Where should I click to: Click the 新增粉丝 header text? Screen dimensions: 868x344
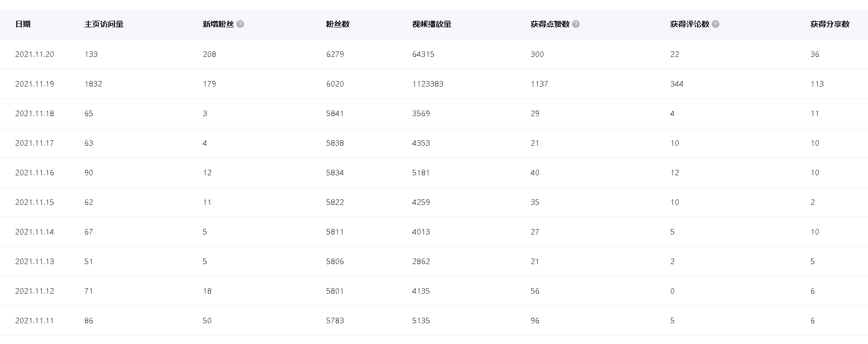pyautogui.click(x=218, y=25)
